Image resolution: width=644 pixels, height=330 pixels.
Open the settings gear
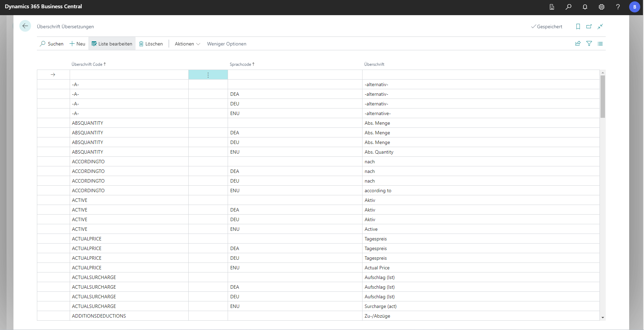[602, 7]
